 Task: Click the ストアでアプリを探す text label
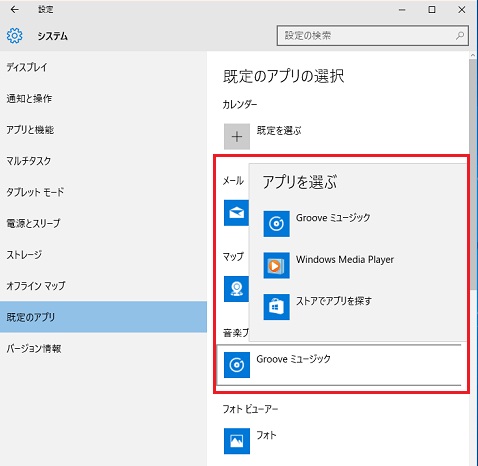pyautogui.click(x=334, y=301)
